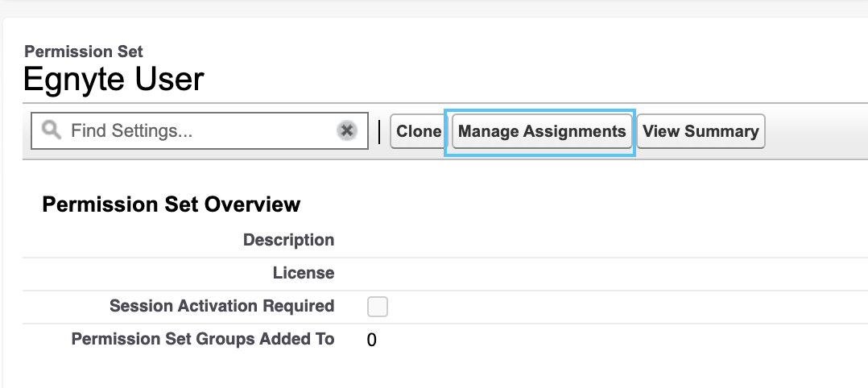This screenshot has width=868, height=388.
Task: Clear the Find Settings search with X icon
Action: [x=346, y=130]
